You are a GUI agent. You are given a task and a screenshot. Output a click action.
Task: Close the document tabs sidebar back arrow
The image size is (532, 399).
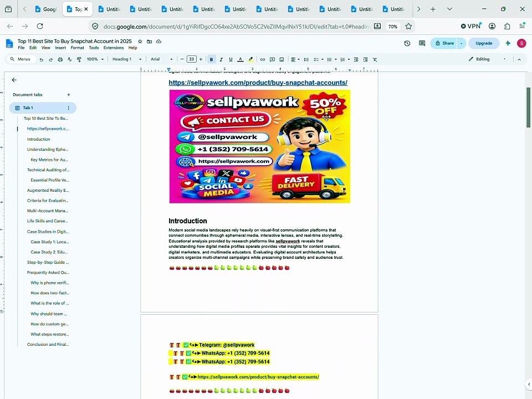tap(14, 80)
